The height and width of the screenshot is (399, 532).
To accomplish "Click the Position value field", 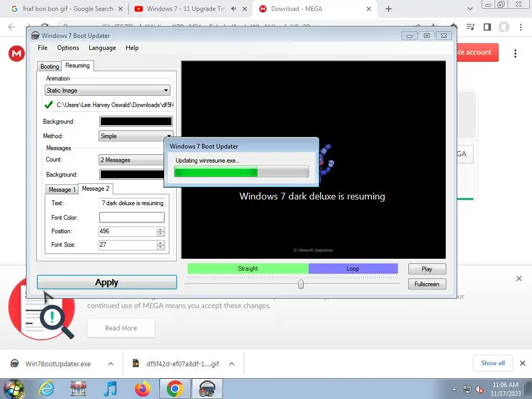I will click(128, 231).
